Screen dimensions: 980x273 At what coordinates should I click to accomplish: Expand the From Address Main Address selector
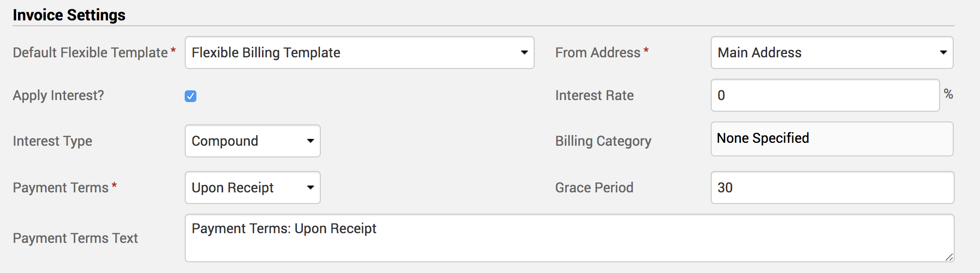point(832,52)
